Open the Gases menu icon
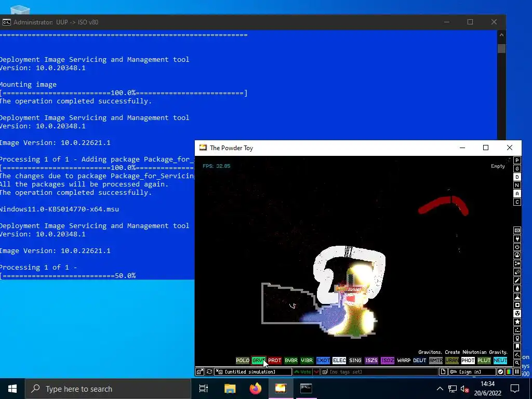The height and width of the screenshot is (399, 532). (x=517, y=280)
